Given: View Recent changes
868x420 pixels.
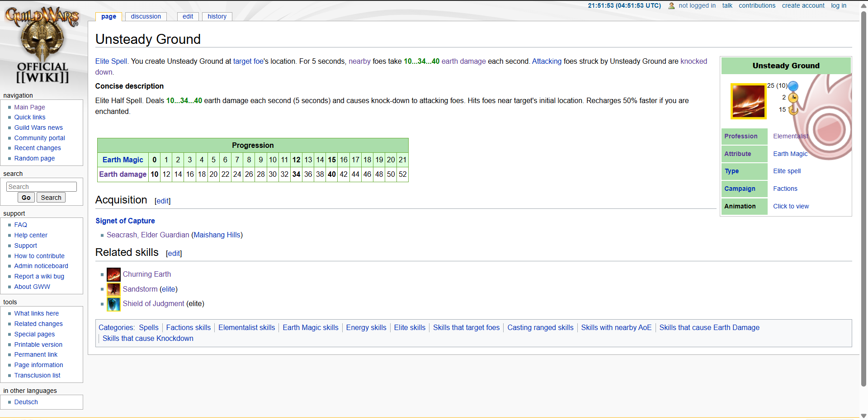Looking at the screenshot, I should pyautogui.click(x=38, y=148).
